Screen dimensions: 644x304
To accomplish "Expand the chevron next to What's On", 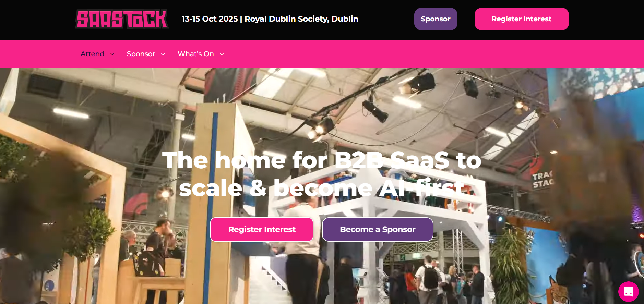I will (x=222, y=54).
